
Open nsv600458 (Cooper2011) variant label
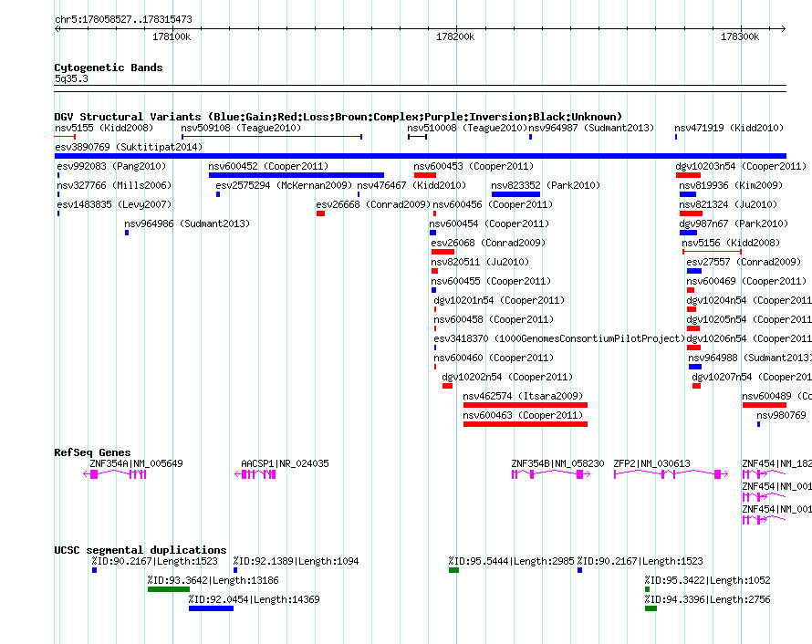pos(494,319)
